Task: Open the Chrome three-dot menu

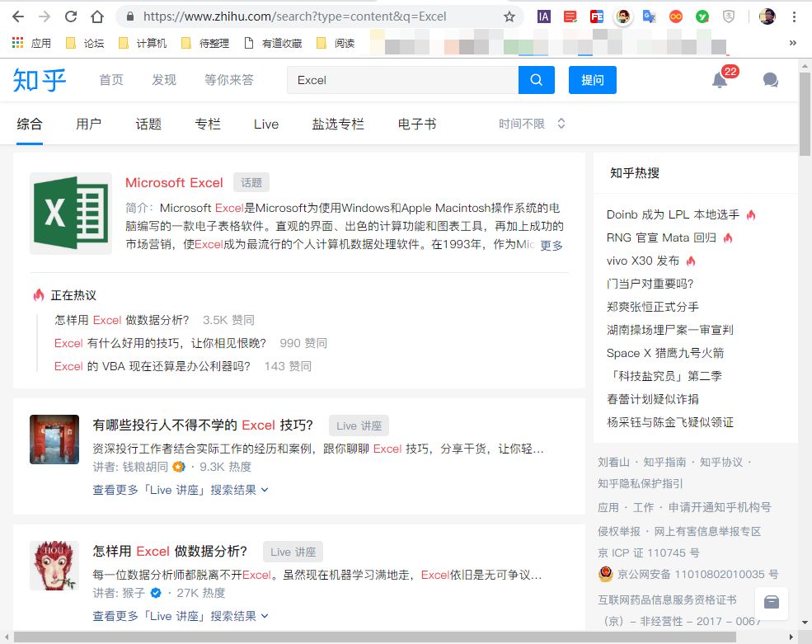Action: [x=794, y=16]
